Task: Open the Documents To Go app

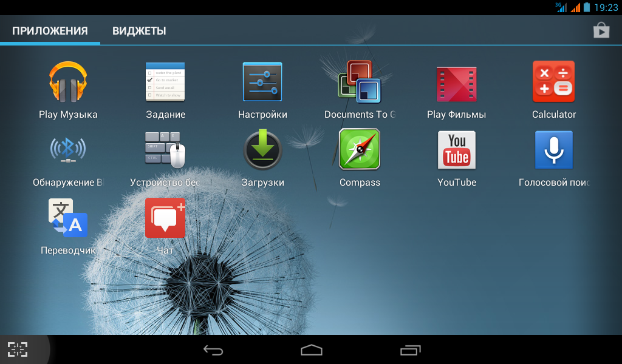Action: click(x=360, y=82)
